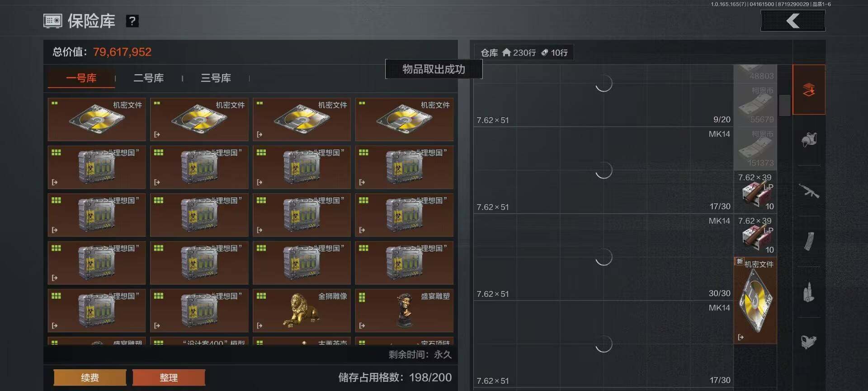Click the take-out icon on 金狮雕像
The width and height of the screenshot is (868, 391).
(259, 325)
